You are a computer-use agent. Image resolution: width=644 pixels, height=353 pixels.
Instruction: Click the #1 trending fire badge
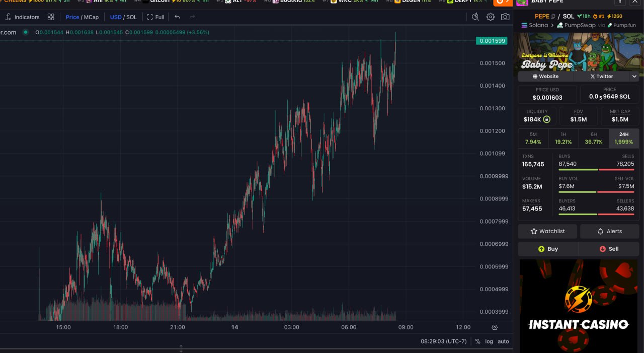[599, 16]
